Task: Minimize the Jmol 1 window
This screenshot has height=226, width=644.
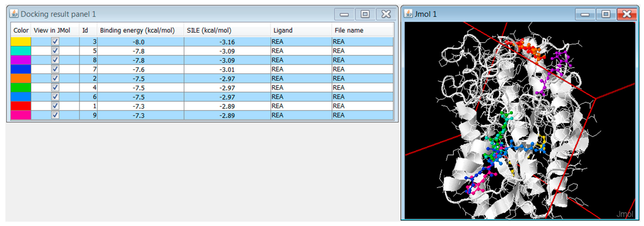Action: coord(585,14)
